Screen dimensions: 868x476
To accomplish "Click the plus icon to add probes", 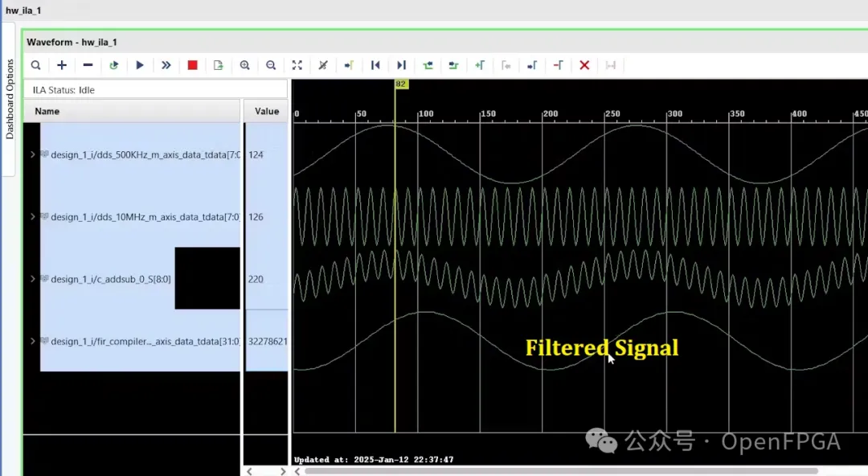I will tap(62, 65).
